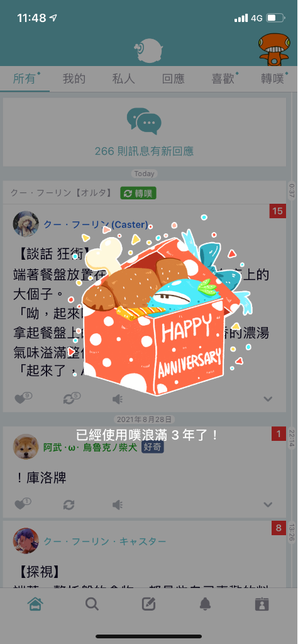Toggle replurk on the 庫洛牌 post
Screen dimensions: 298x644
click(69, 504)
